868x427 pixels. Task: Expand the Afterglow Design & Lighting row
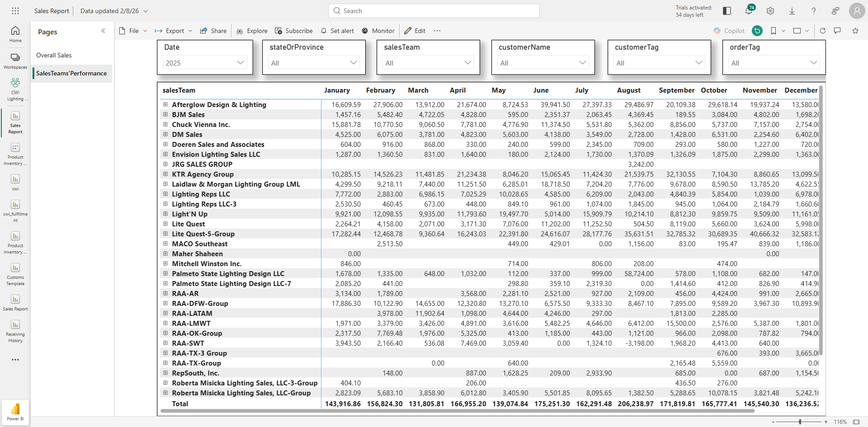pyautogui.click(x=165, y=104)
